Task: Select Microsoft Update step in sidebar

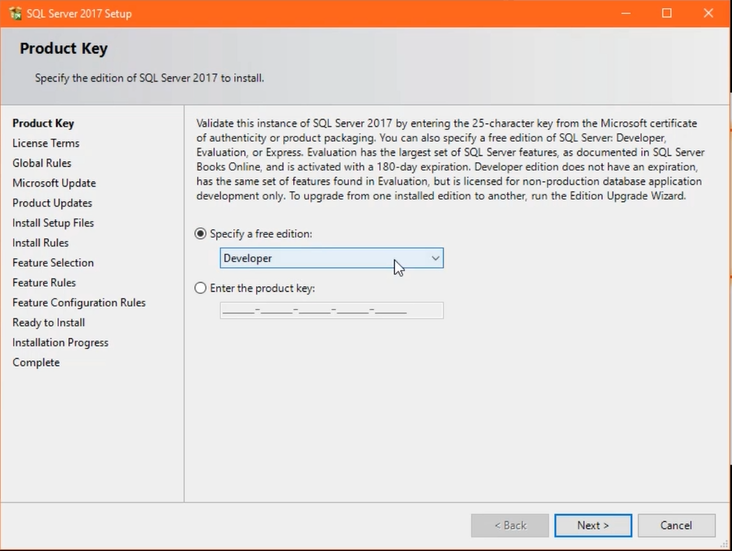Action: 54,183
